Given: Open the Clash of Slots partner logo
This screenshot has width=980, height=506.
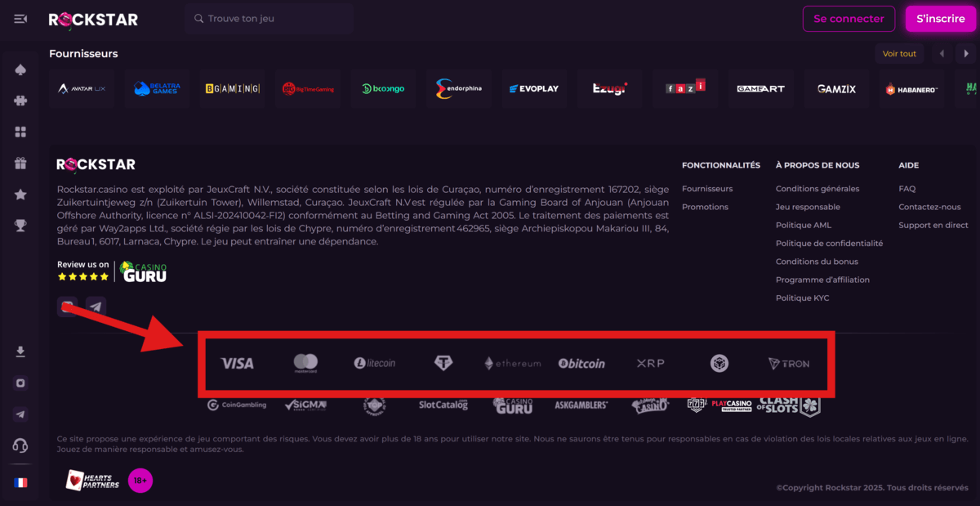Looking at the screenshot, I should (x=788, y=405).
